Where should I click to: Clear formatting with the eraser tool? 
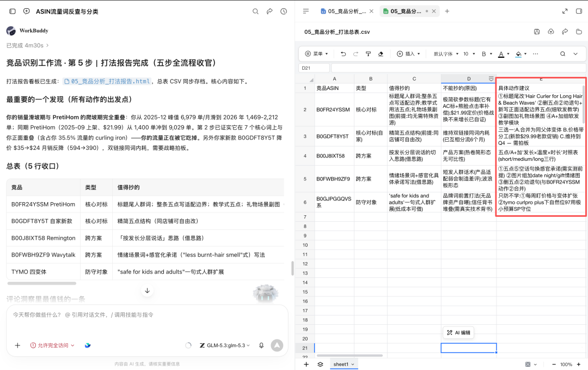click(x=381, y=54)
